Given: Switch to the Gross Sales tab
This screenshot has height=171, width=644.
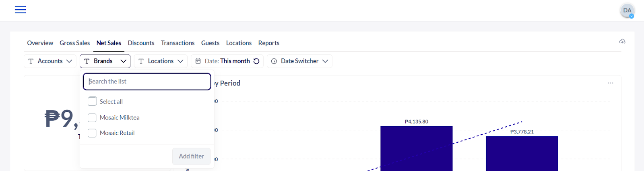Looking at the screenshot, I should tap(74, 43).
